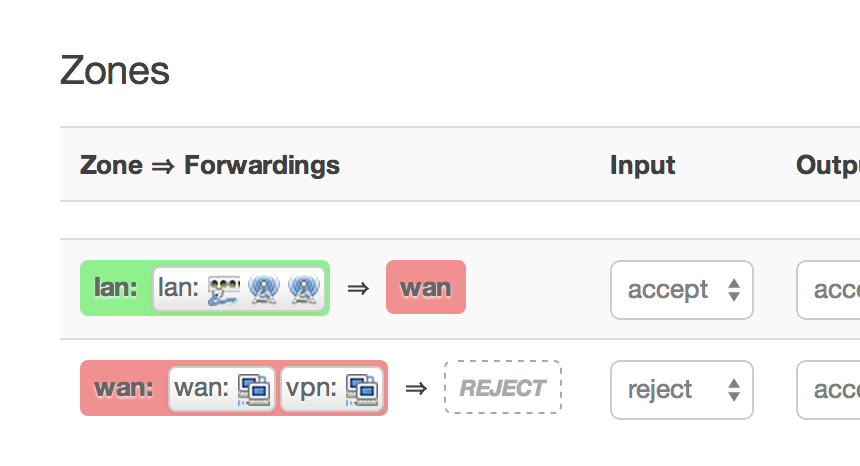860x466 pixels.
Task: Click the Input column header
Action: pos(643,165)
